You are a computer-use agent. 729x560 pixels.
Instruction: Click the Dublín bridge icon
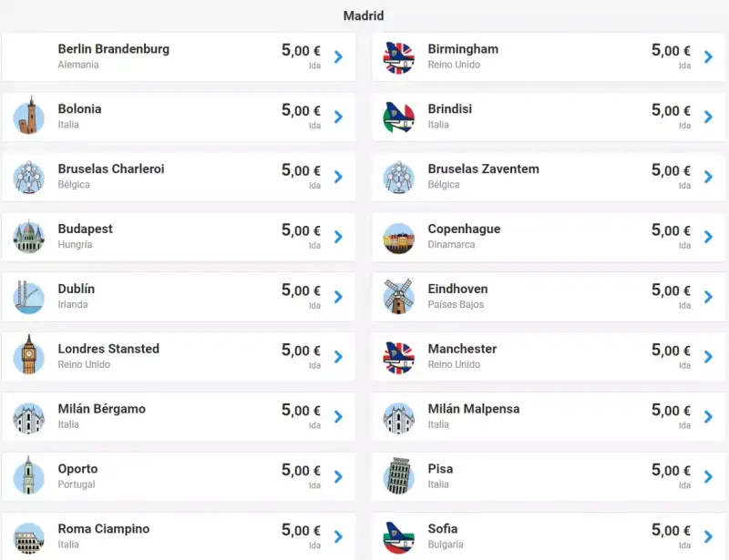coord(29,297)
